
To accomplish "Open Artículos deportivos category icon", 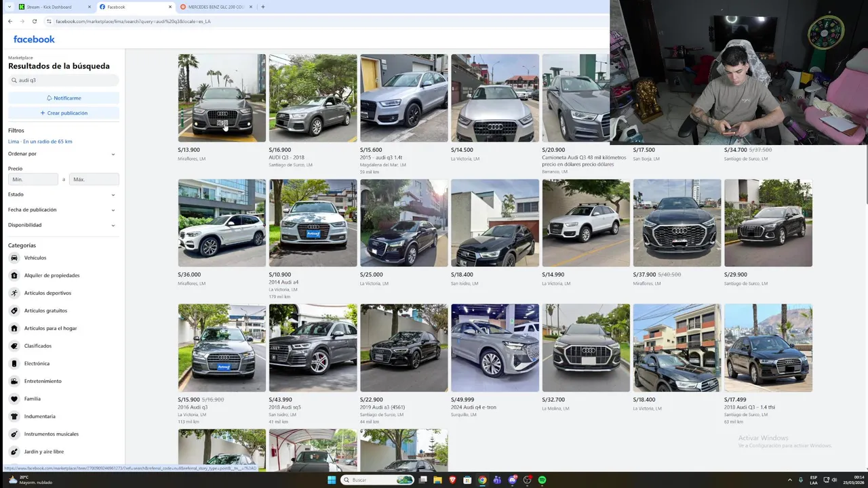I will (x=14, y=293).
